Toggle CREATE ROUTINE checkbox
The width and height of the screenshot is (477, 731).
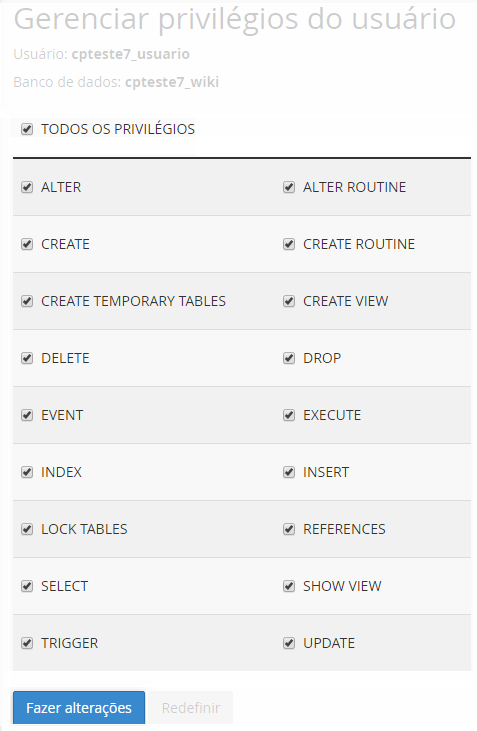[x=289, y=244]
